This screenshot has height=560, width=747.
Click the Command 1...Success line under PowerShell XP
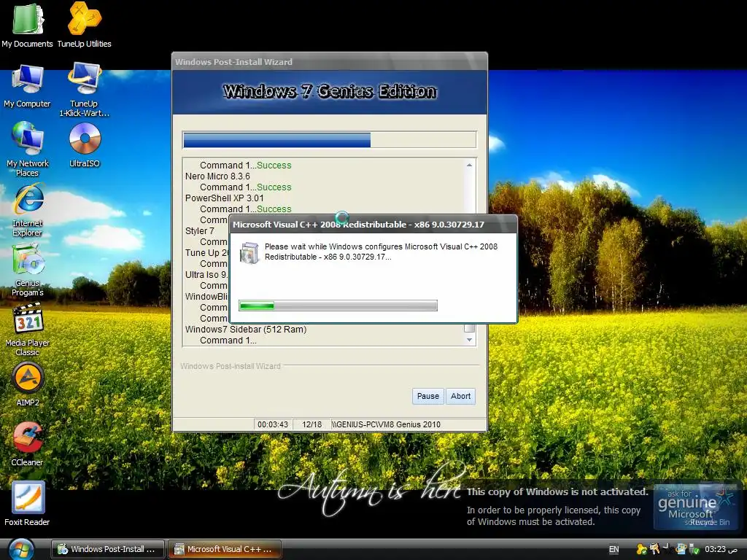pos(245,209)
